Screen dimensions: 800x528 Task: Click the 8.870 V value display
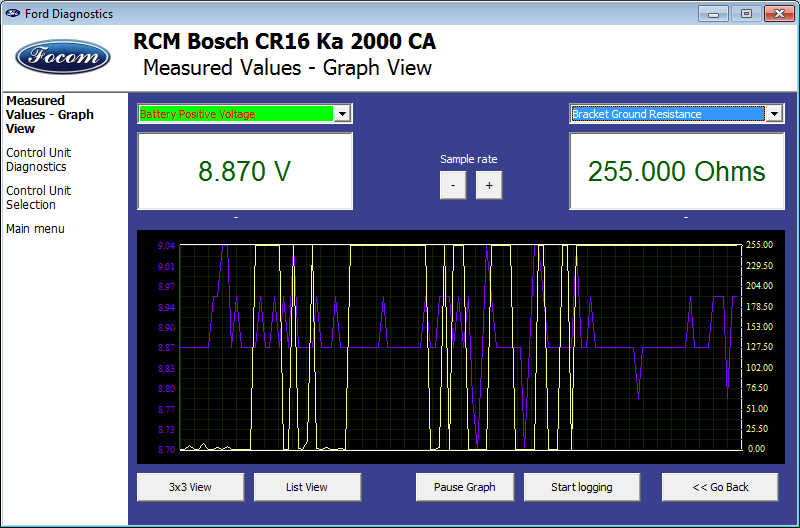click(245, 171)
